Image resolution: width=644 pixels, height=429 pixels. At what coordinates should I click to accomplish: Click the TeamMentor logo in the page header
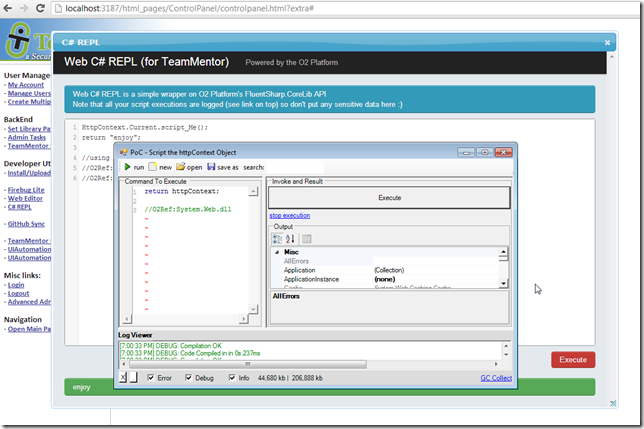pos(27,41)
